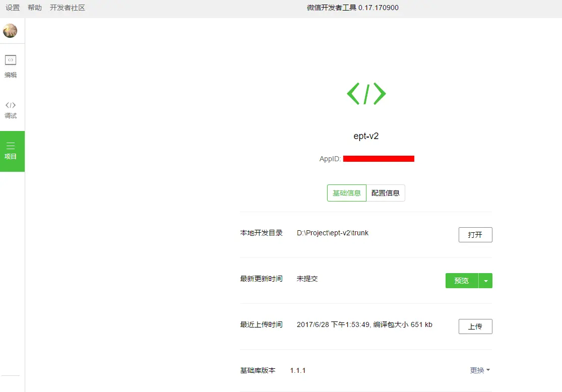This screenshot has width=562, height=392.
Task: Click the 最近上传时间 label
Action: pos(261,324)
